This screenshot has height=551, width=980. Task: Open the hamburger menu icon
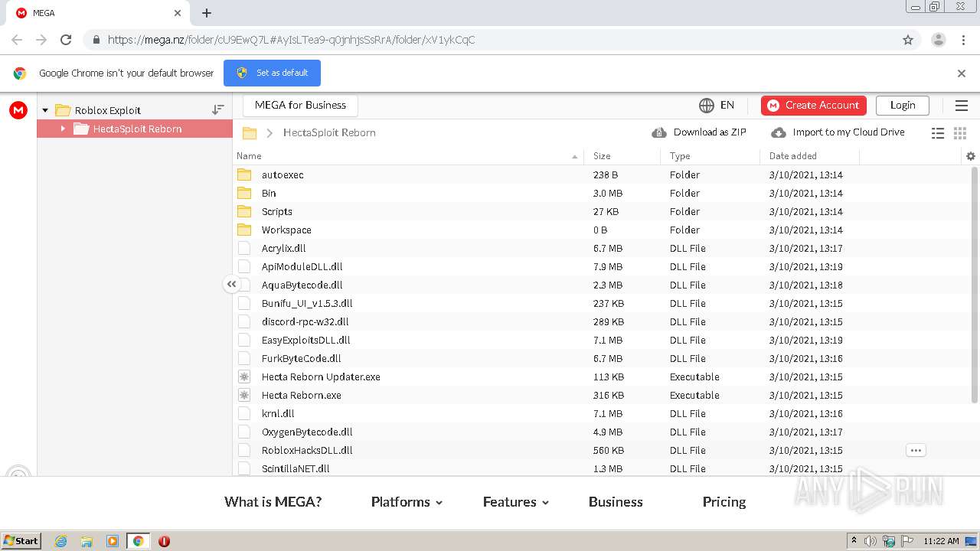[962, 106]
